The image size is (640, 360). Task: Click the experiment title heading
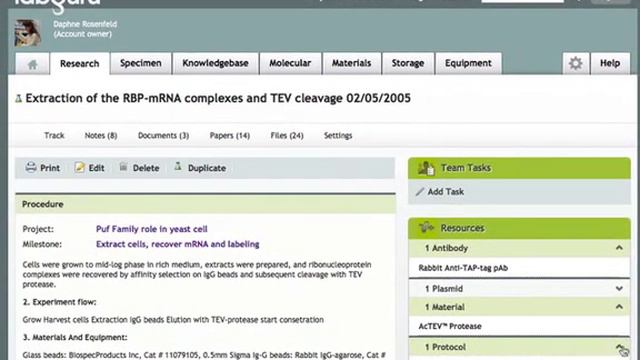(218, 98)
